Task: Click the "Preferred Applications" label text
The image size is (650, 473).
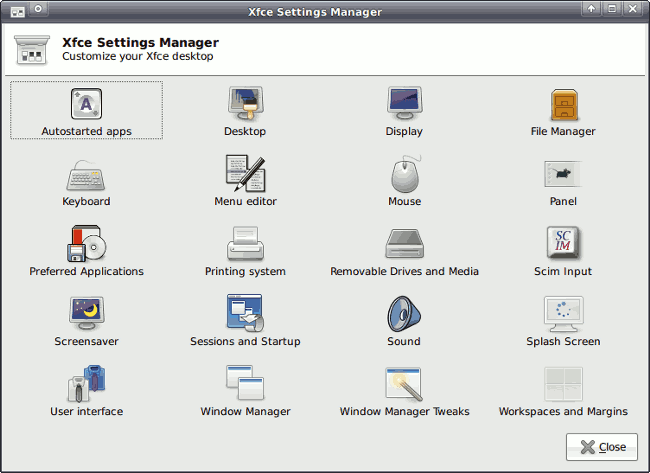Action: pos(86,272)
